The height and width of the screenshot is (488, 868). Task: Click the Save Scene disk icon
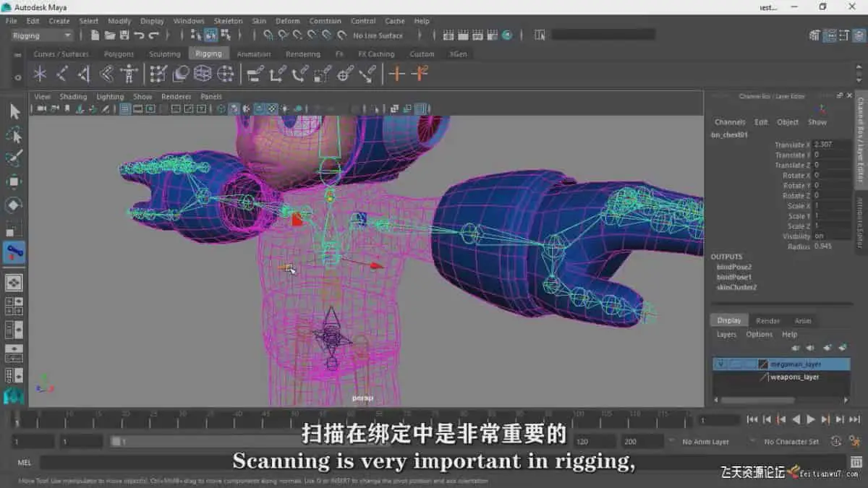(x=124, y=35)
